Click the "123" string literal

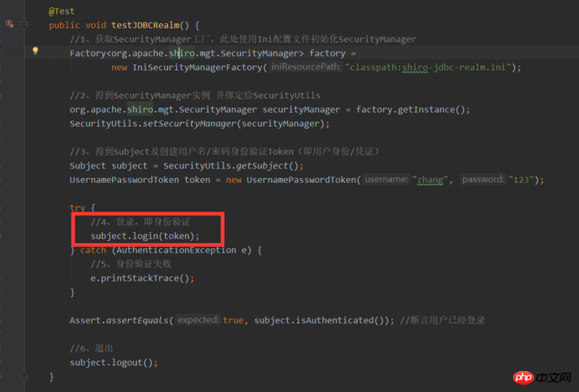[x=521, y=180]
